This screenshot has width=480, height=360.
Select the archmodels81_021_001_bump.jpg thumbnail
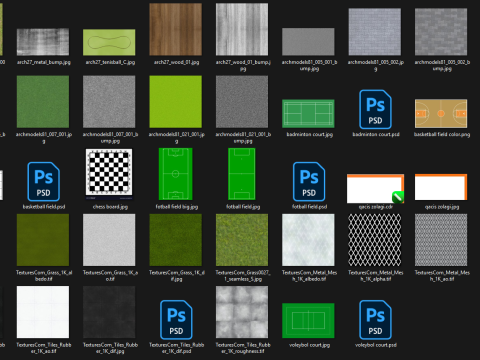242,102
